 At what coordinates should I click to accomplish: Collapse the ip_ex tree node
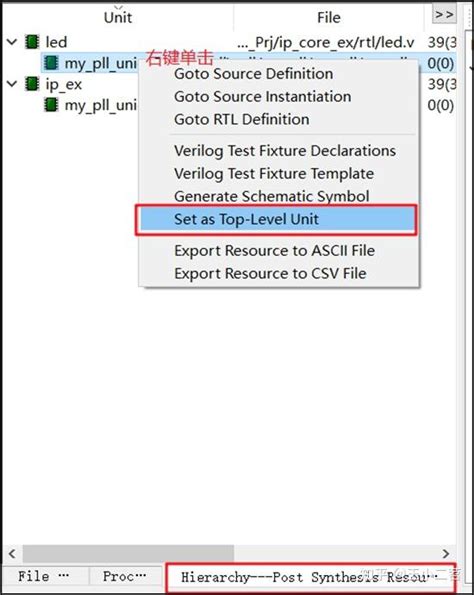(x=12, y=83)
